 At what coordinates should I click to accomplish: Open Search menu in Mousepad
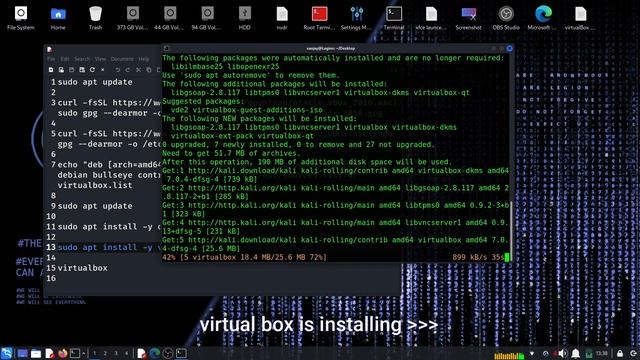click(x=82, y=59)
